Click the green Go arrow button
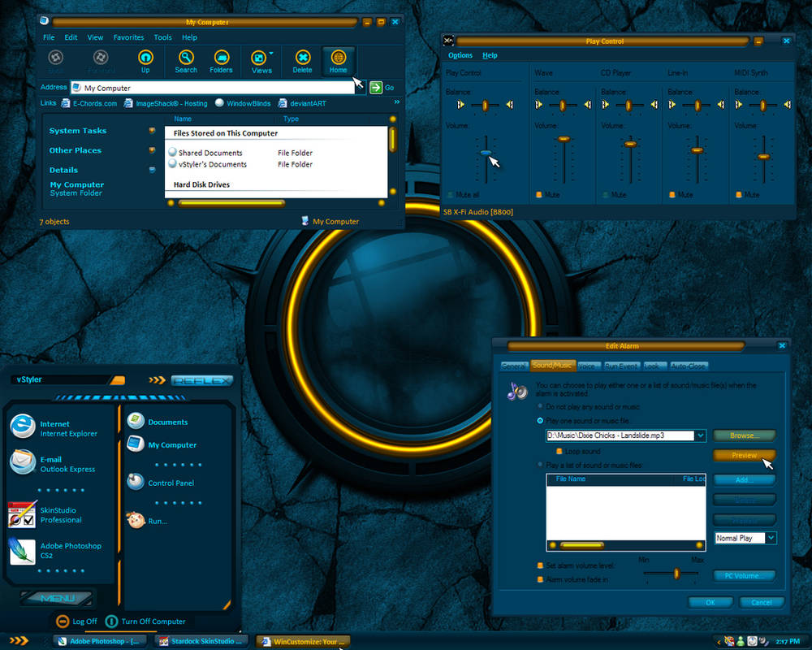This screenshot has width=812, height=650. click(x=375, y=88)
